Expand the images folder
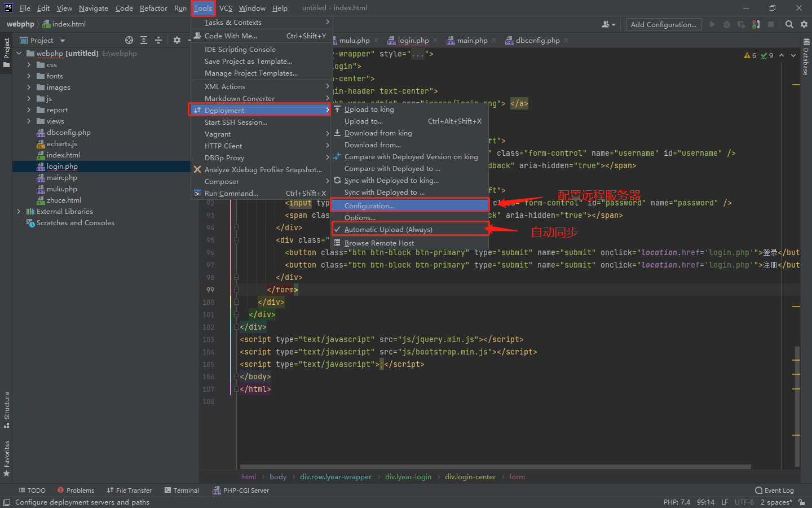This screenshot has height=508, width=812. point(29,87)
